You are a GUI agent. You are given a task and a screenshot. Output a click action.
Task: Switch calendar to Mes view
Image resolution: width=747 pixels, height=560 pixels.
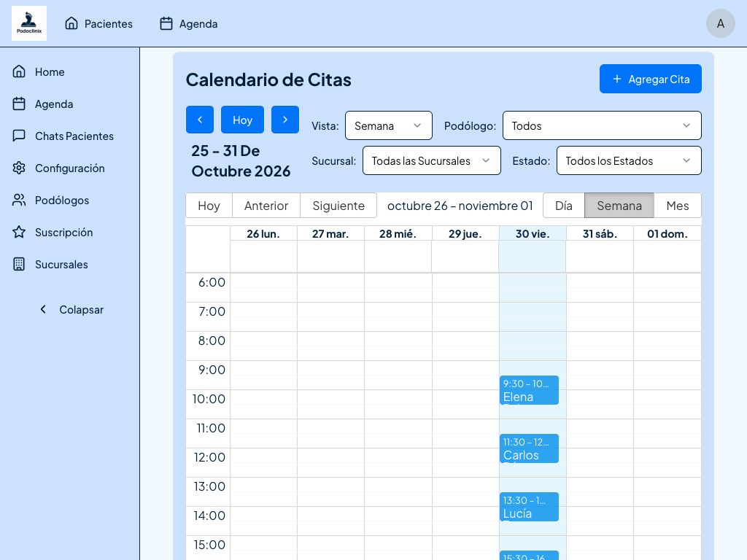678,206
